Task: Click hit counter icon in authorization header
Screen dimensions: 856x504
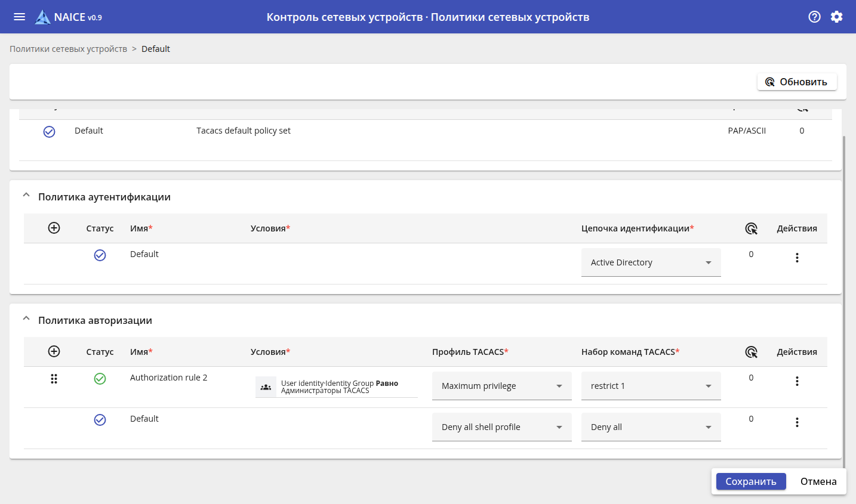Action: (x=751, y=352)
